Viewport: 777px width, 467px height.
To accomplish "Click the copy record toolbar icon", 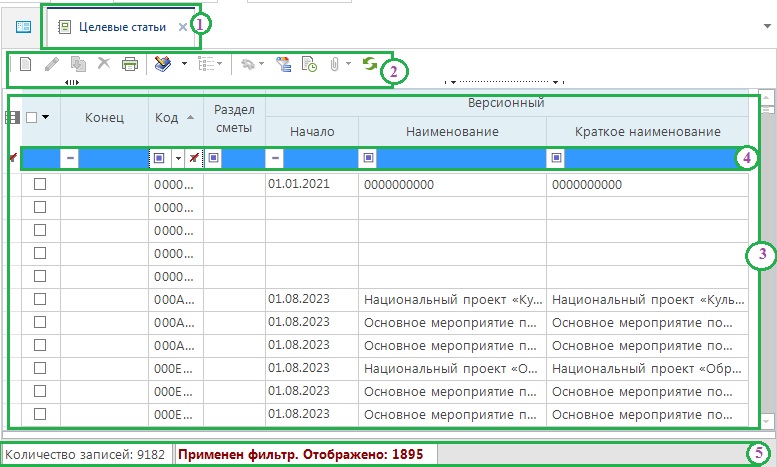I will 78,65.
